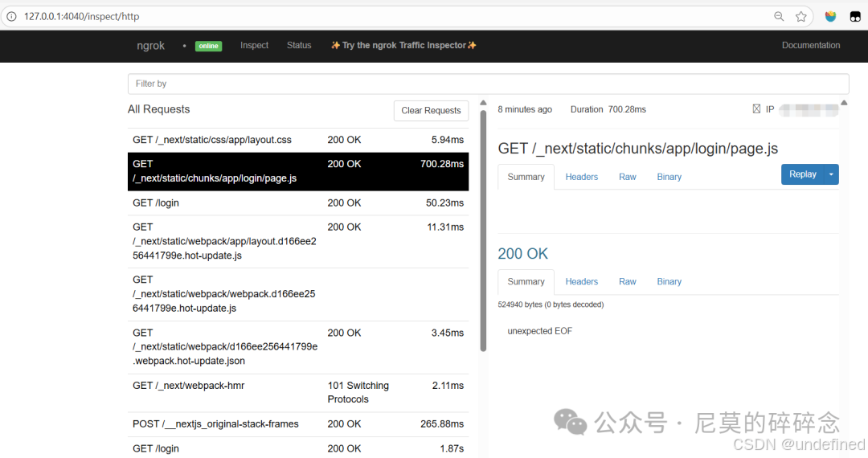Select the response Raw tab below 200 OK

(627, 281)
